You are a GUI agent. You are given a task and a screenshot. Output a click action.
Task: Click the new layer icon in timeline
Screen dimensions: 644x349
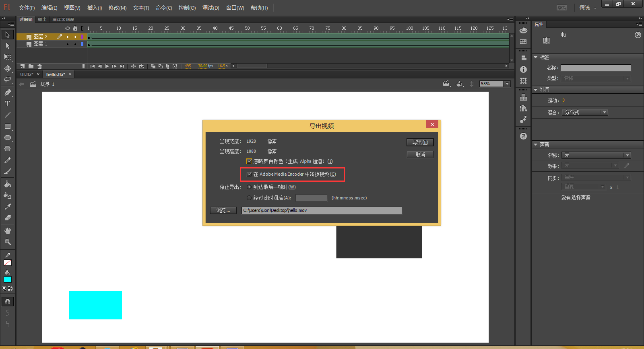click(22, 66)
